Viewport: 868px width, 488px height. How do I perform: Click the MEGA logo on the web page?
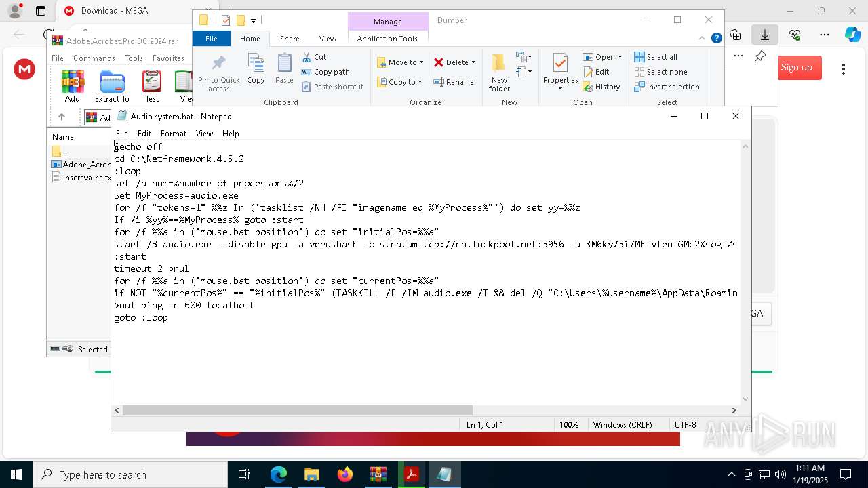point(24,68)
